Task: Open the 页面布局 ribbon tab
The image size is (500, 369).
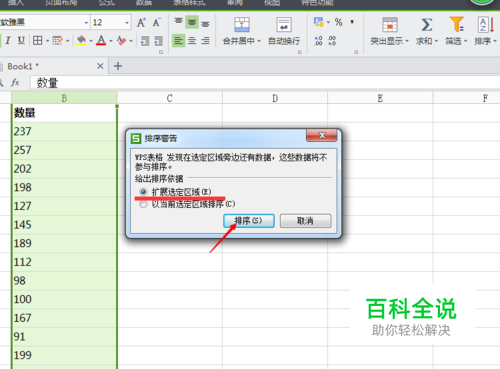Action: [x=61, y=3]
